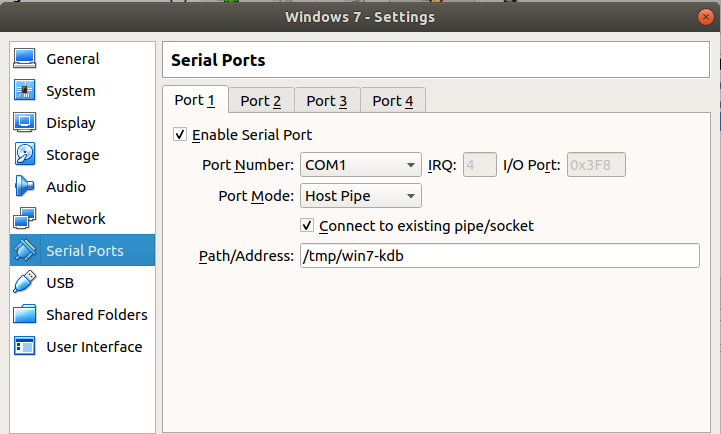Screen dimensions: 721x434
Task: Click the Path/Address label
Action: coord(246,256)
